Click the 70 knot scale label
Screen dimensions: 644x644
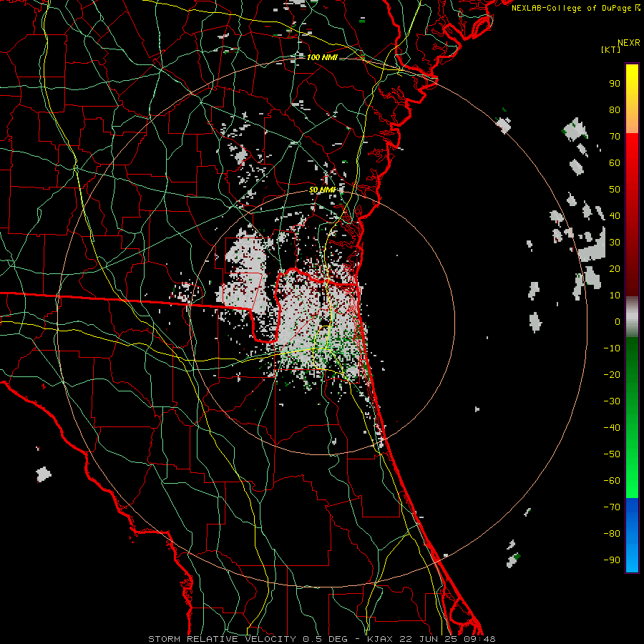pos(615,137)
